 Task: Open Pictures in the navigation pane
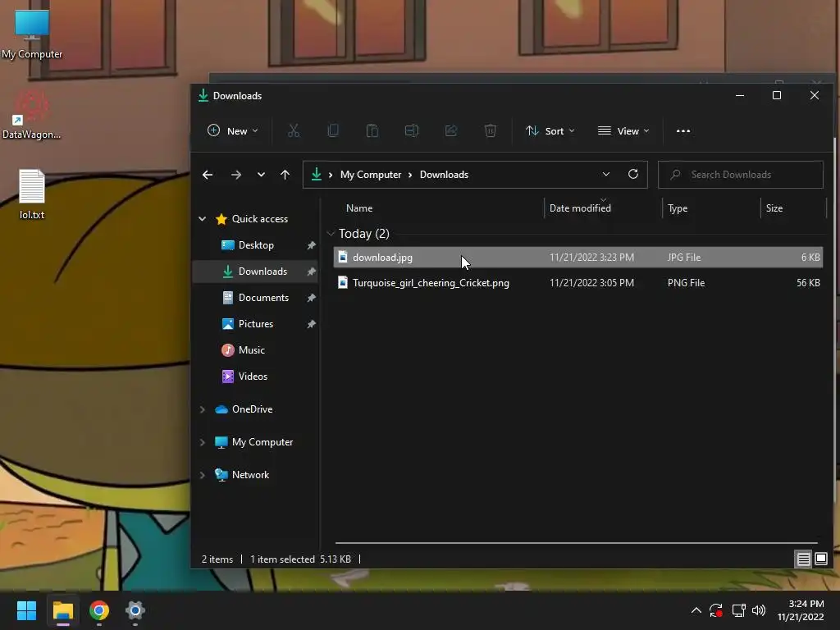[256, 324]
